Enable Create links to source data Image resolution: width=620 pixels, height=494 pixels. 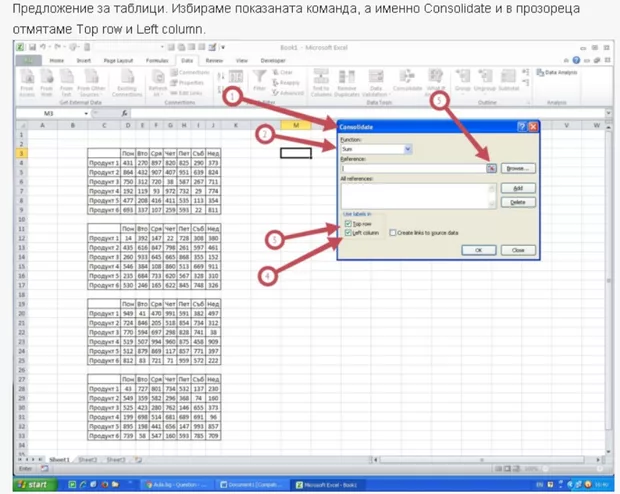click(393, 233)
